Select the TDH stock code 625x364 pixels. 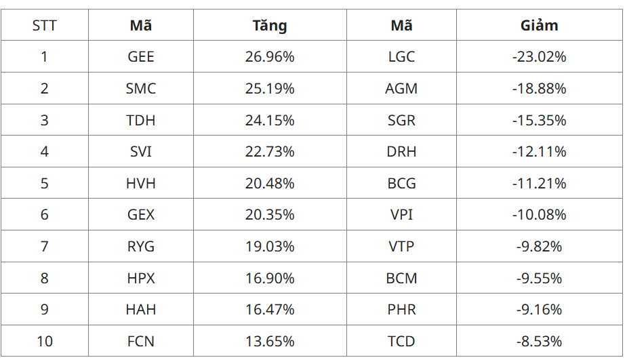point(141,121)
